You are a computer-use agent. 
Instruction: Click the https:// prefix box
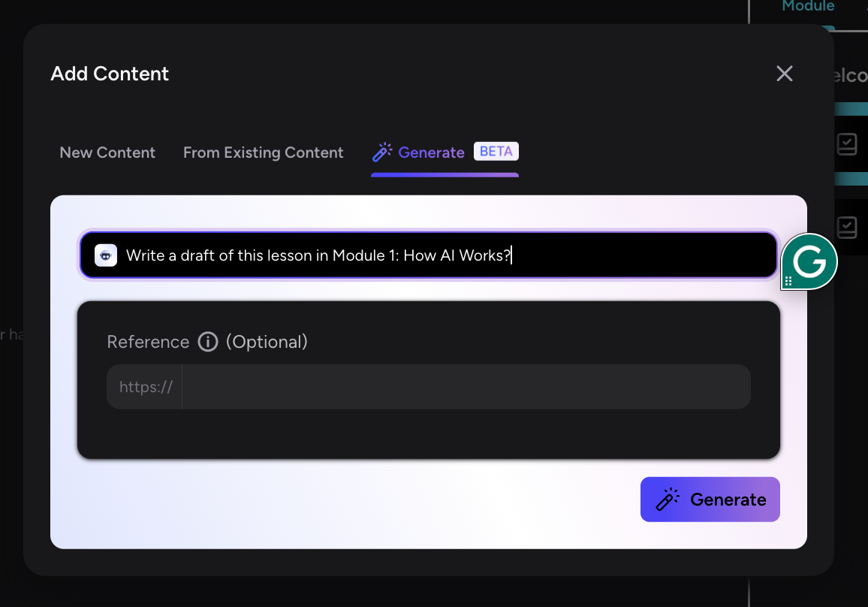(146, 387)
